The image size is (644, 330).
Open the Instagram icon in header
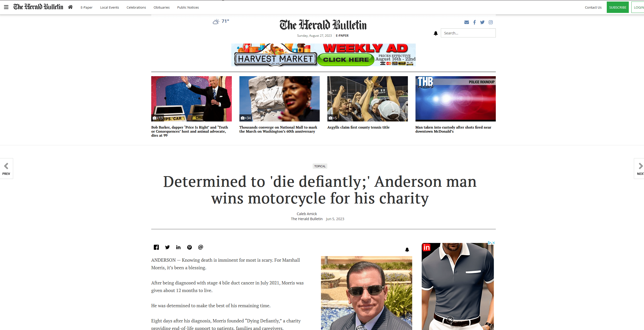(491, 22)
